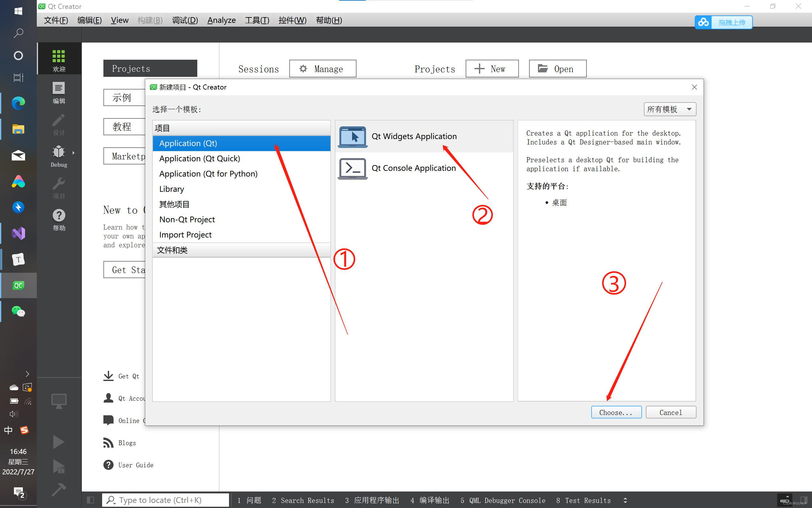Viewport: 812px width, 508px height.
Task: Open Microsoft Edge from taskbar
Action: 18,103
